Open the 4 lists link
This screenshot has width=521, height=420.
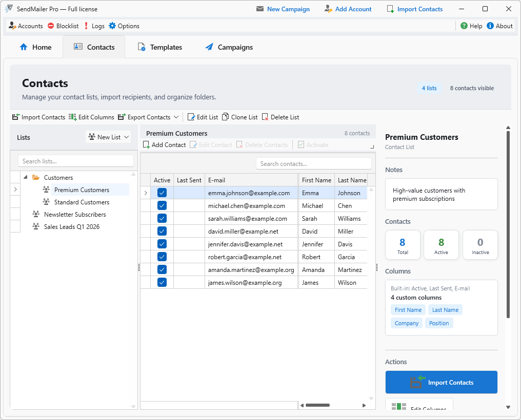(x=429, y=88)
